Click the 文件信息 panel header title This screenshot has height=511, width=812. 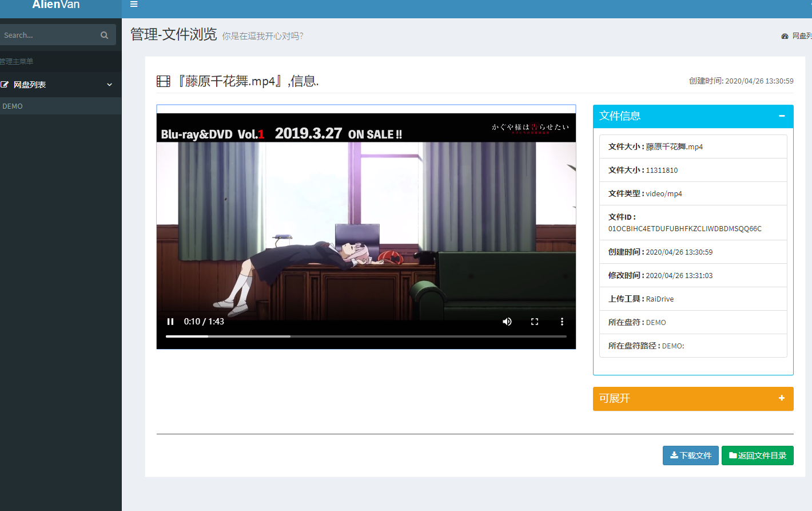pyautogui.click(x=620, y=116)
